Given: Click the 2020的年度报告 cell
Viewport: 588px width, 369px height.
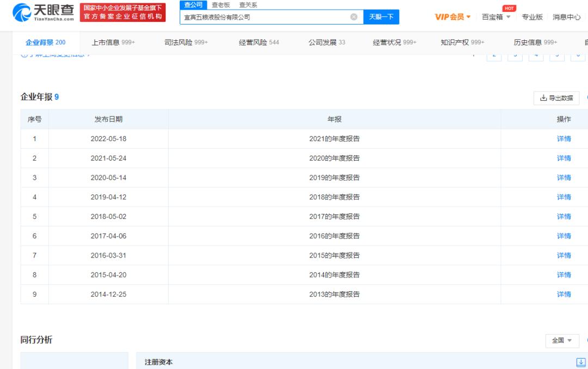Looking at the screenshot, I should (x=334, y=158).
